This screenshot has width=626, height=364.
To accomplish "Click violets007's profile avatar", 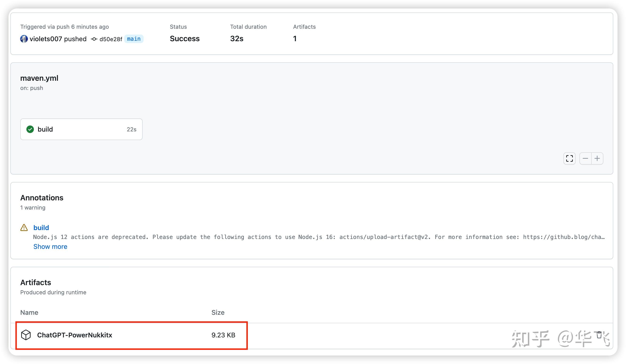I will 24,39.
